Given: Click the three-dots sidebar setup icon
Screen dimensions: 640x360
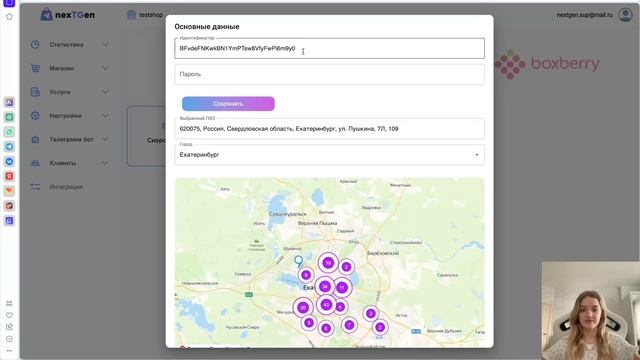Looking at the screenshot, I should 9,351.
